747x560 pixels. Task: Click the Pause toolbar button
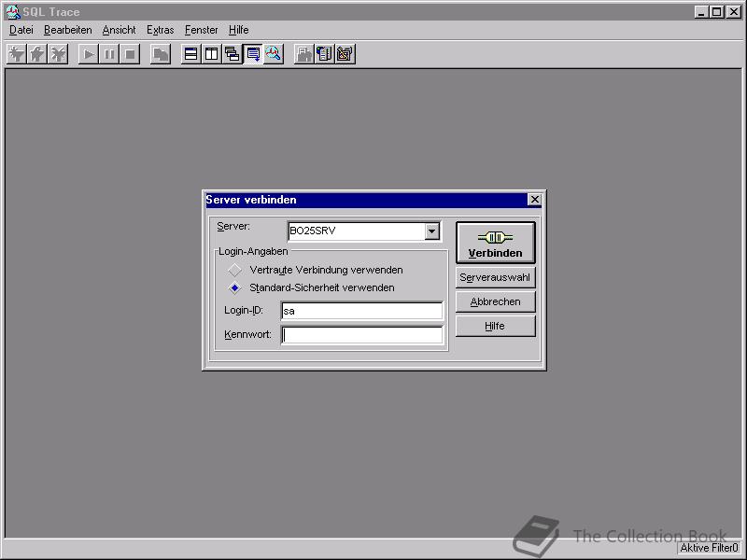(109, 54)
